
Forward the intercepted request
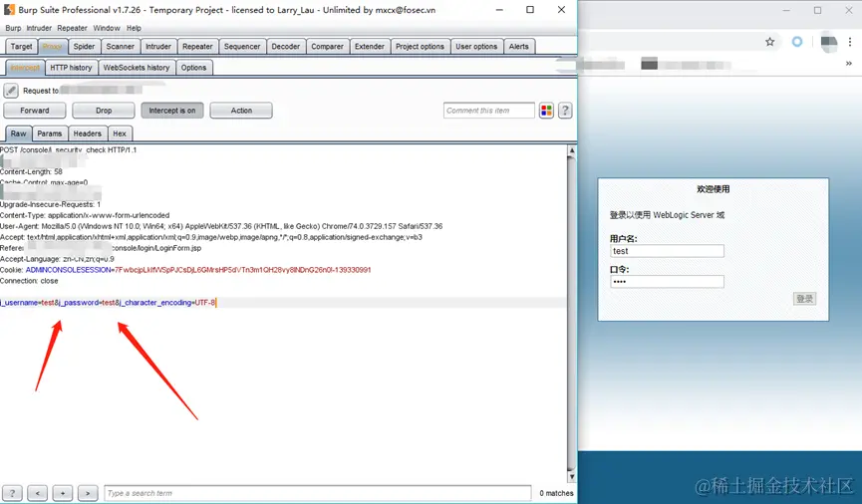tap(35, 111)
